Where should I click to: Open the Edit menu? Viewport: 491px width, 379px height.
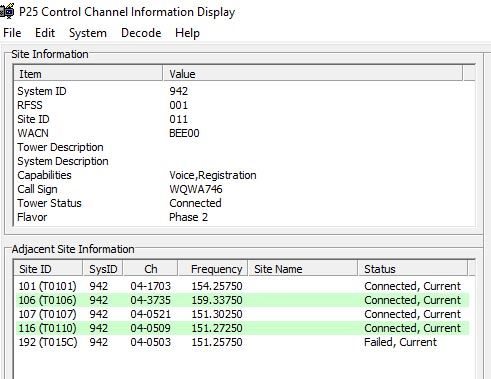45,33
